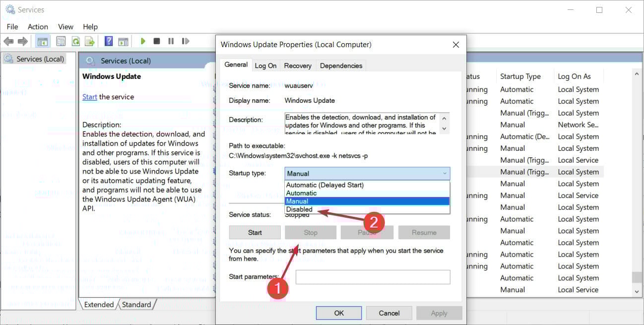Close the Windows Update Properties dialog
This screenshot has height=325, width=644.
coord(456,45)
